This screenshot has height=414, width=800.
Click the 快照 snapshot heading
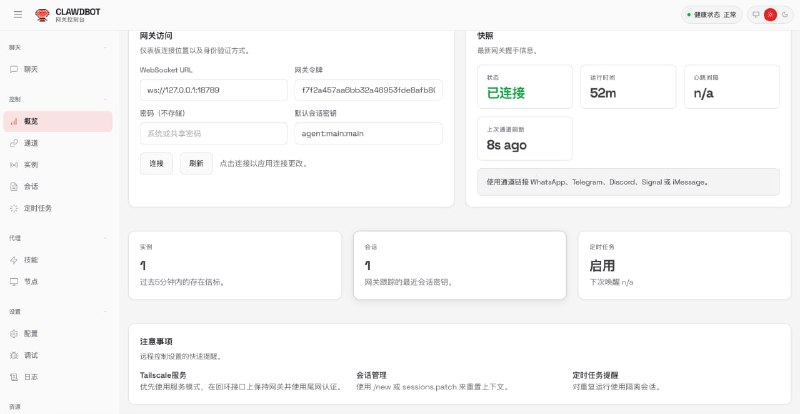[x=485, y=36]
